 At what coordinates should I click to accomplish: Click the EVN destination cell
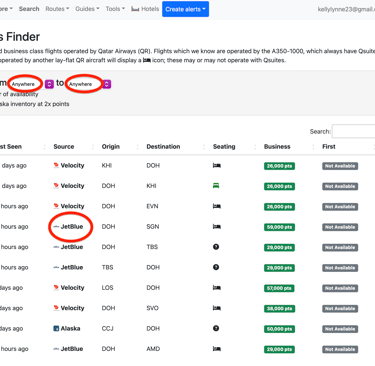point(152,206)
